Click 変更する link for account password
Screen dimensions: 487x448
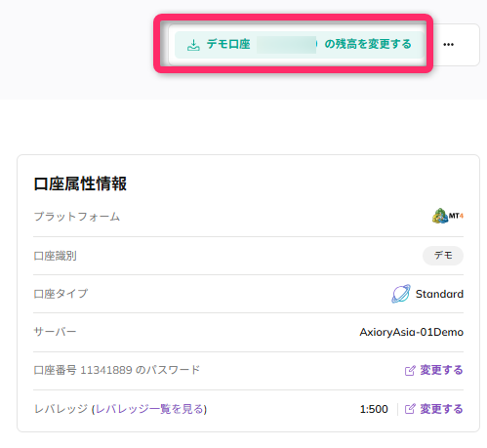pos(441,370)
